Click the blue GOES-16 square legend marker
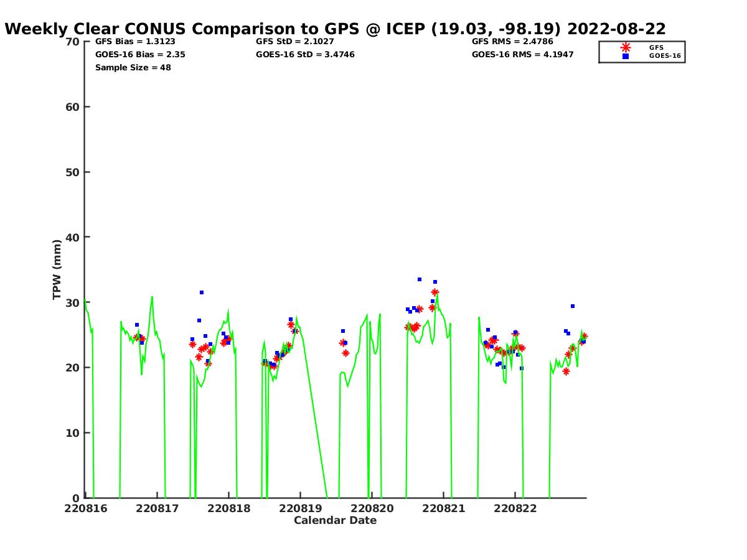Viewport: 747px width, 560px height. tap(625, 56)
